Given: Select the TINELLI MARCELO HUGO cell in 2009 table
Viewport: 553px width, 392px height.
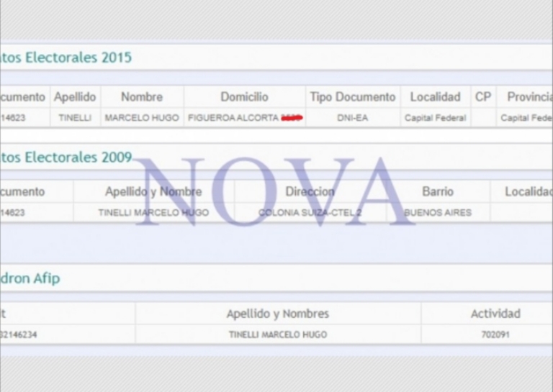Looking at the screenshot, I should point(153,213).
